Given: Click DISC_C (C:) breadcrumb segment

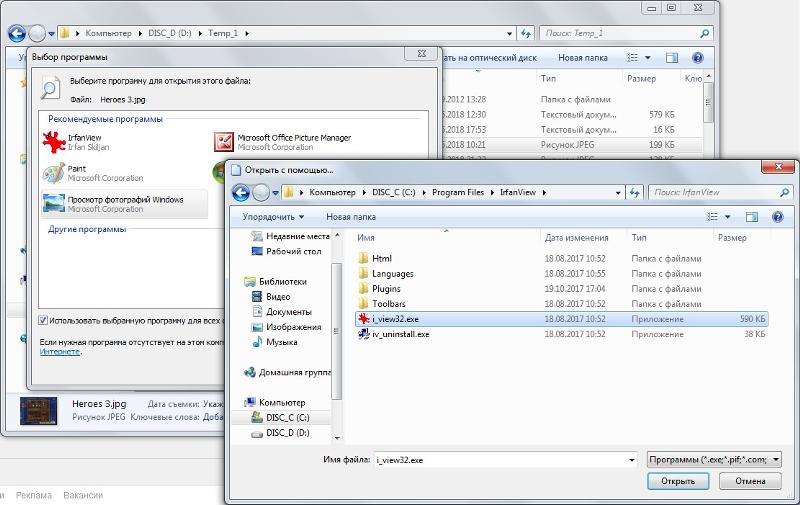Looking at the screenshot, I should (393, 192).
